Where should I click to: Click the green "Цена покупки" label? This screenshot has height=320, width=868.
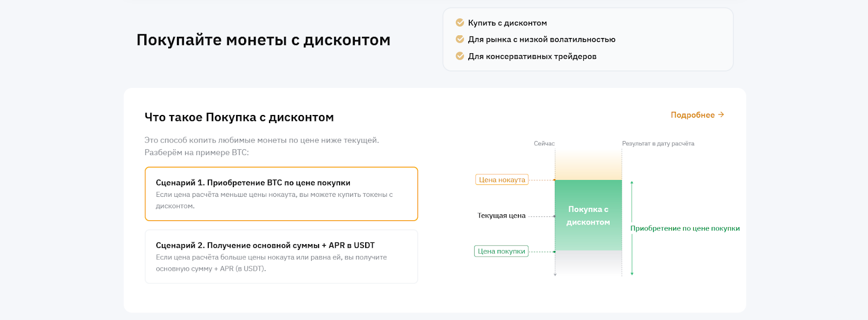(501, 252)
